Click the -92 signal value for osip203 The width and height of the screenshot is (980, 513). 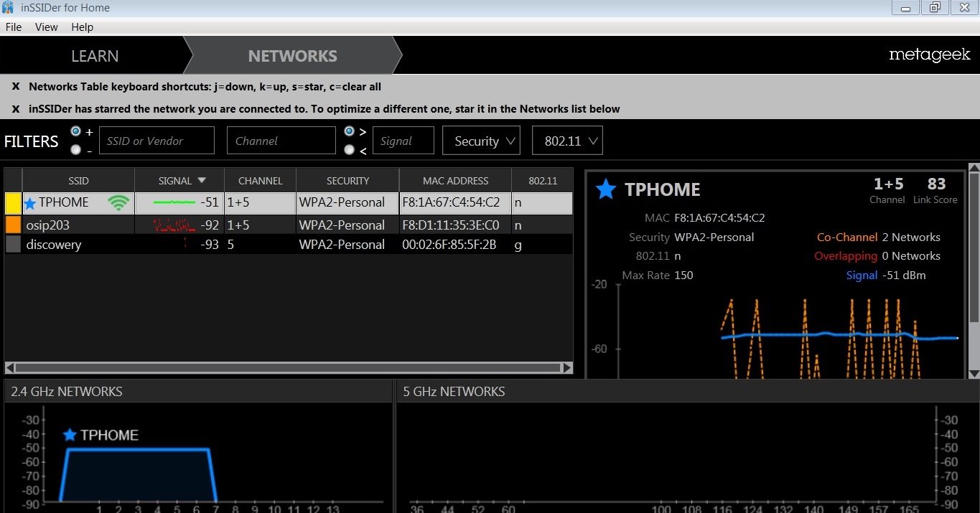(x=210, y=225)
